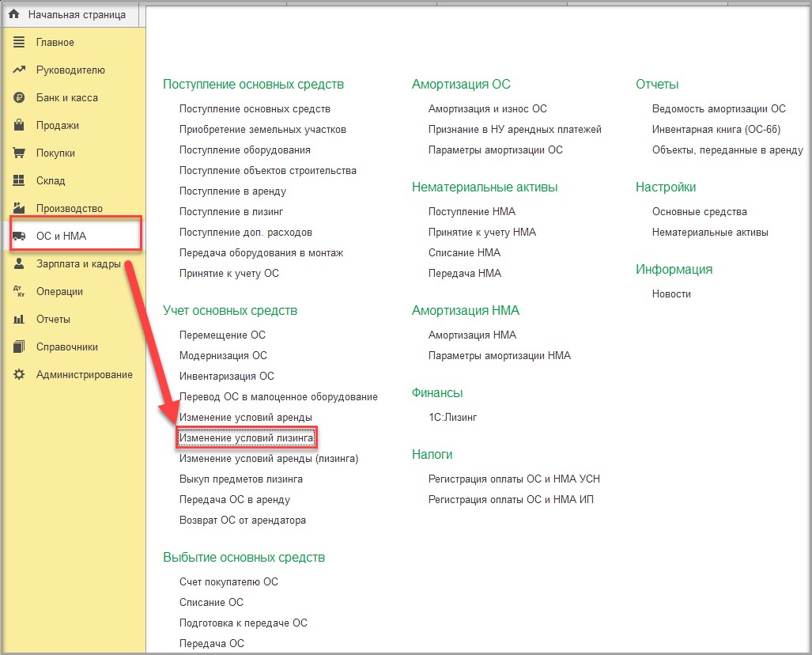Select the ОС и НМА section

[61, 236]
